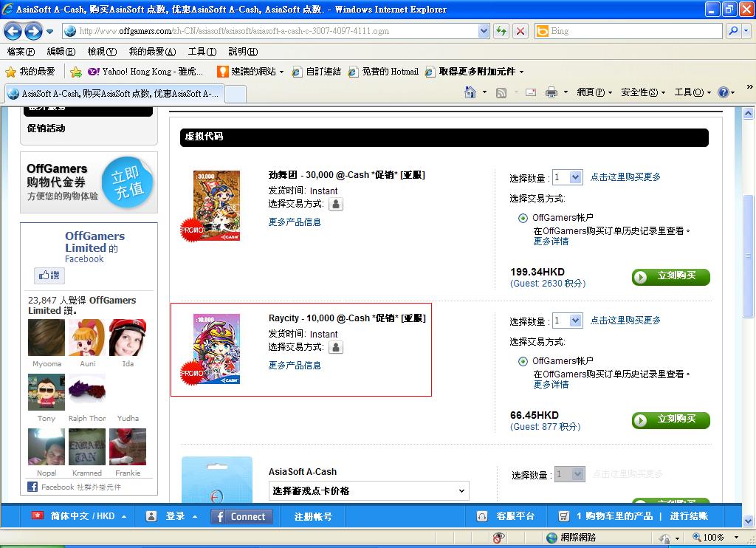
Task: Click the blue Help question mark icon
Action: tap(724, 92)
